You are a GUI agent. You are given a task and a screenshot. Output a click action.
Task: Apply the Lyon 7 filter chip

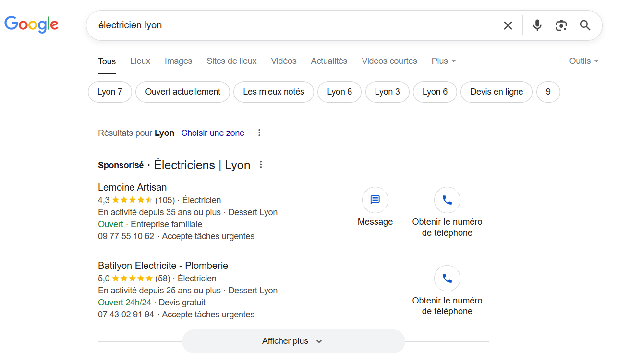click(x=110, y=92)
